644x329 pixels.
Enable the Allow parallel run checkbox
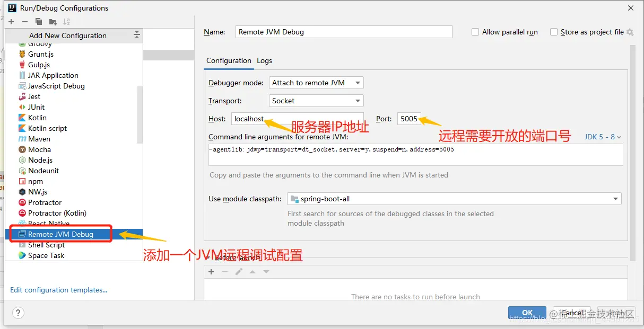(x=475, y=32)
